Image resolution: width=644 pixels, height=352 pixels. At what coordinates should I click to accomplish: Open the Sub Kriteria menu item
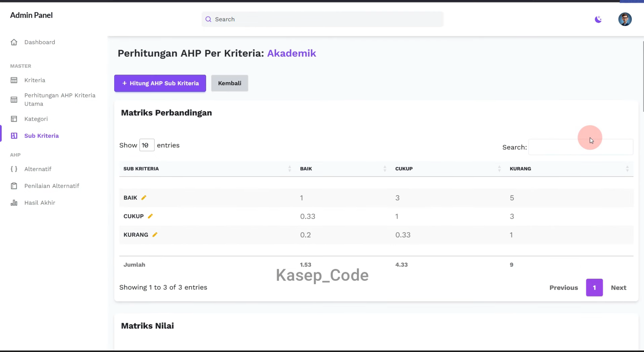click(42, 136)
